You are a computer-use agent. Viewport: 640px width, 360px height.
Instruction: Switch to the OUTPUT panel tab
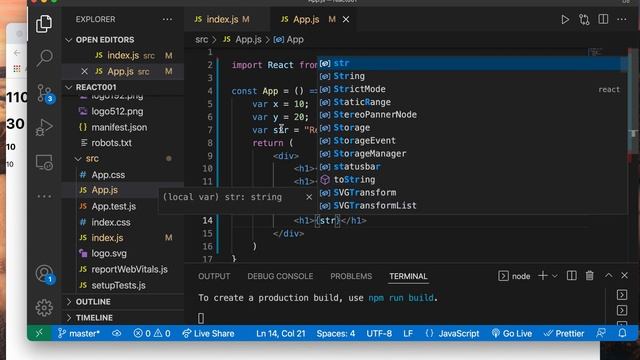coord(214,276)
